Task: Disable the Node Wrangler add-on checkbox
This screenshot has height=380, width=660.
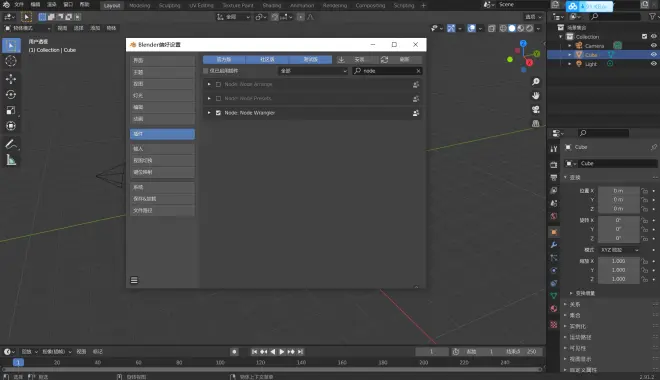Action: point(218,113)
